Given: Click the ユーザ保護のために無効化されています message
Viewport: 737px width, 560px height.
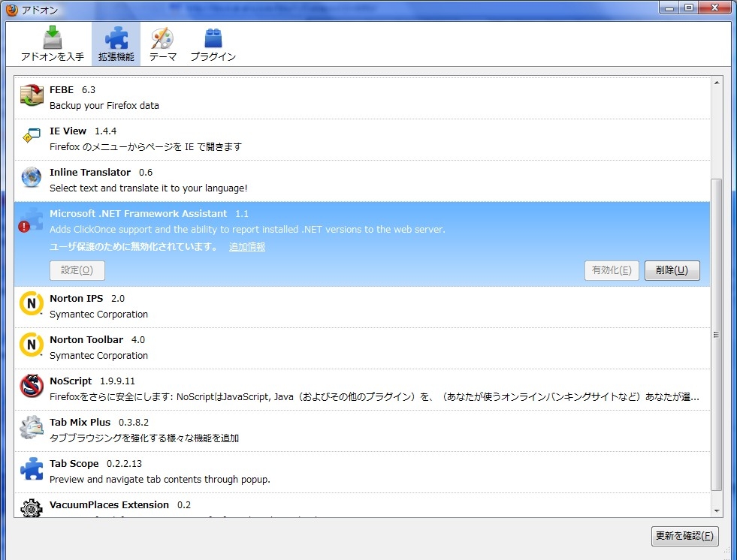Looking at the screenshot, I should pyautogui.click(x=134, y=247).
